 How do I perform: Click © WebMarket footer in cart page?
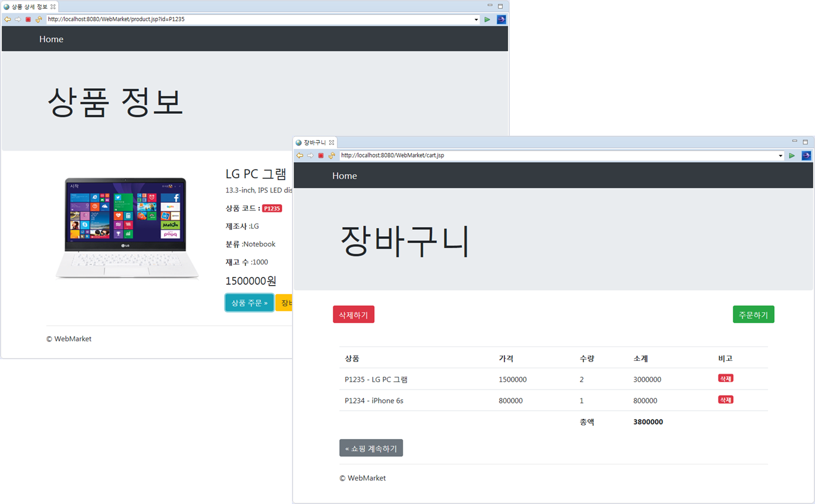pos(362,478)
